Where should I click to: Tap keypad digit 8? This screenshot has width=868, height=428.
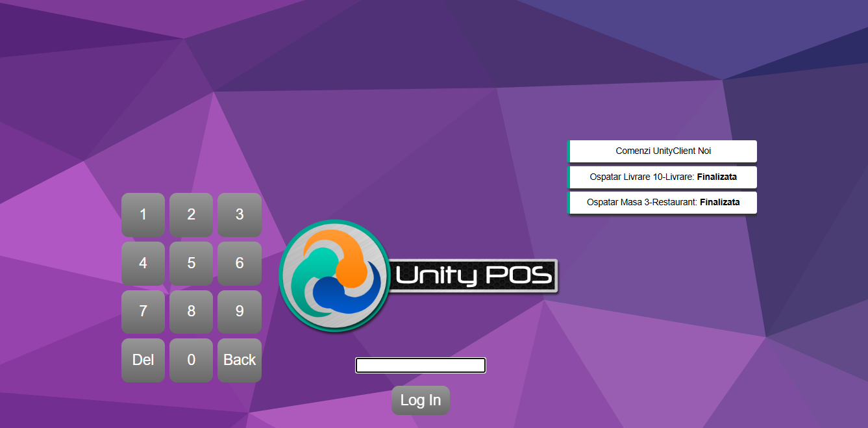[x=191, y=312]
